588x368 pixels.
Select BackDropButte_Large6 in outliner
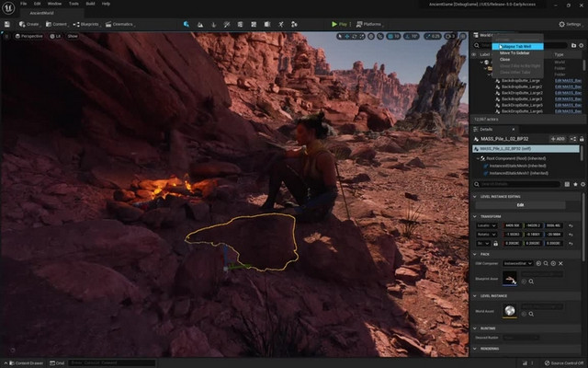[522, 111]
